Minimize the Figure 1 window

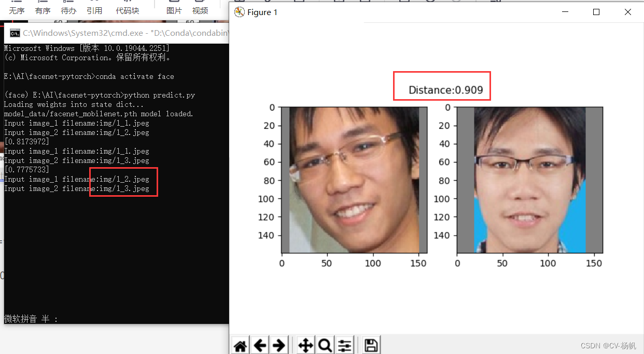[564, 12]
